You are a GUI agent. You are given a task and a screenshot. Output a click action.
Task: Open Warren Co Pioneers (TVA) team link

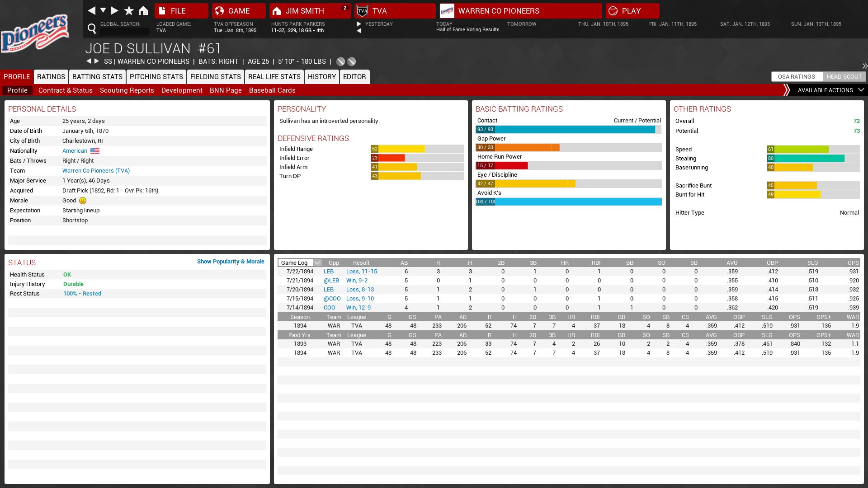pyautogui.click(x=96, y=171)
